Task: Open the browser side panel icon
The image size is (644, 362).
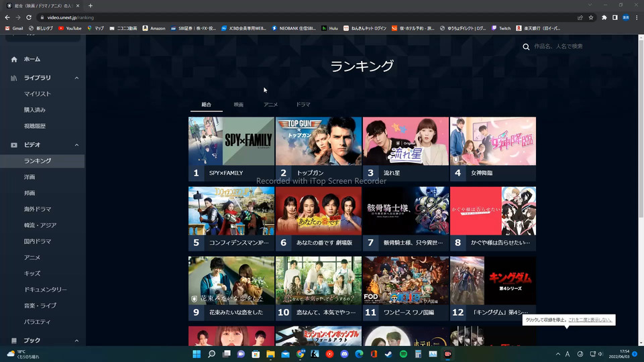Action: 615,17
